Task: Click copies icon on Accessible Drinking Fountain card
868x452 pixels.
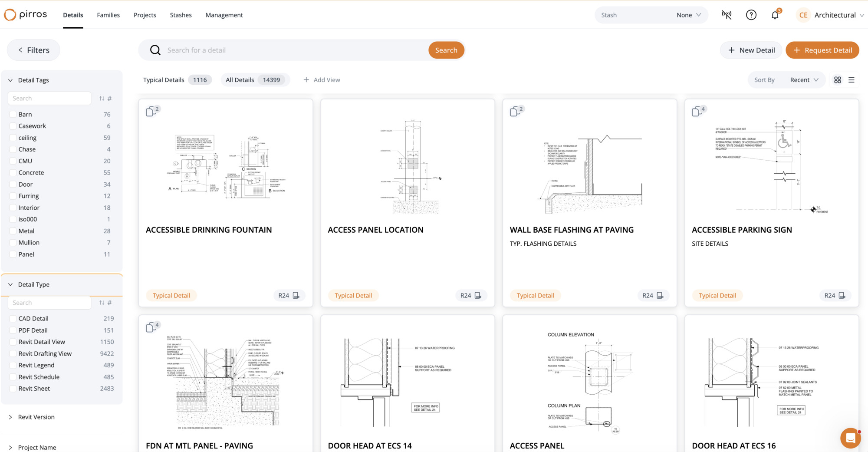Action: pyautogui.click(x=151, y=112)
